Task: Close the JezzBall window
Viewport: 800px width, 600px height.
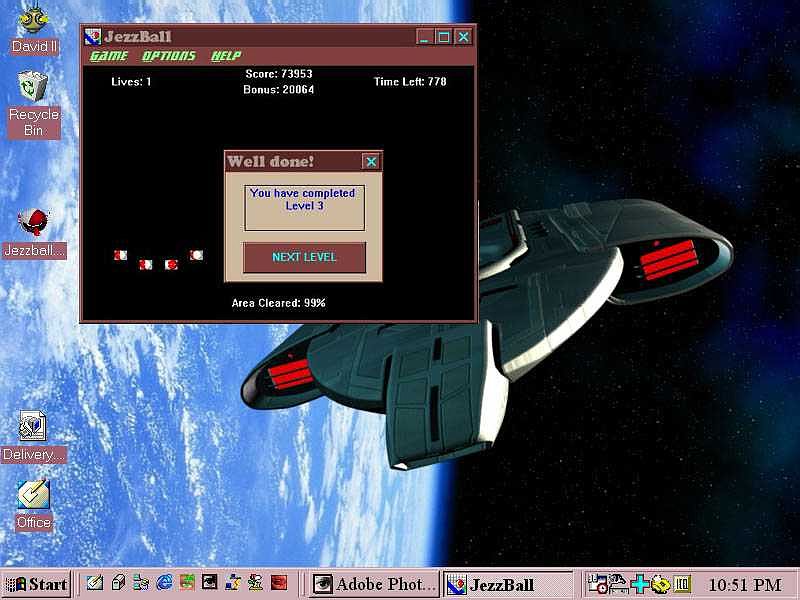Action: (463, 37)
